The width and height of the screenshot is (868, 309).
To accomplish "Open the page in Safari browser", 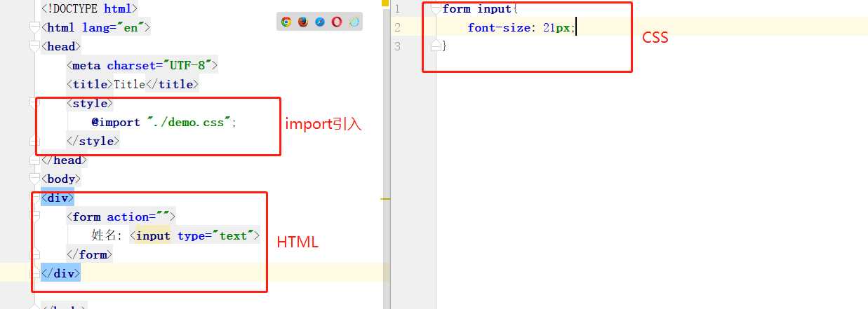I will [320, 22].
